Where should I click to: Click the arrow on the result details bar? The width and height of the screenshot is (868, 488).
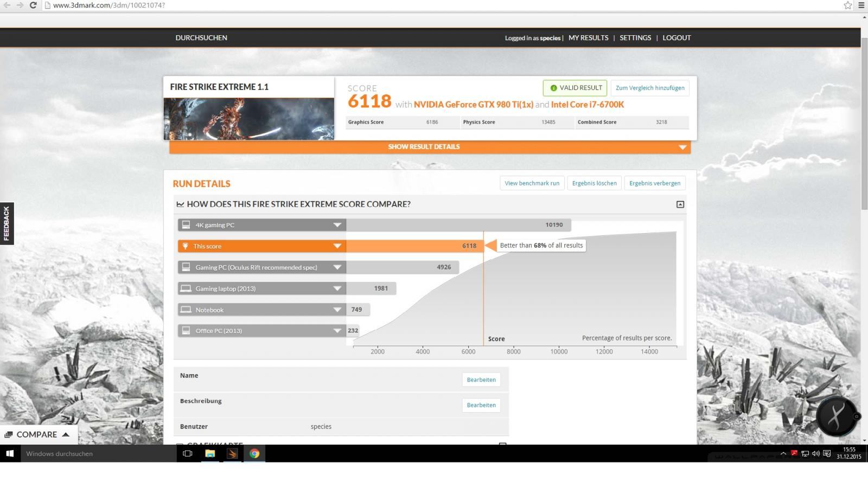pos(682,147)
